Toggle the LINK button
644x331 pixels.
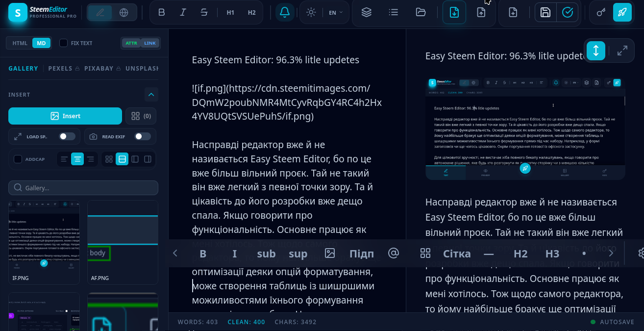point(150,43)
